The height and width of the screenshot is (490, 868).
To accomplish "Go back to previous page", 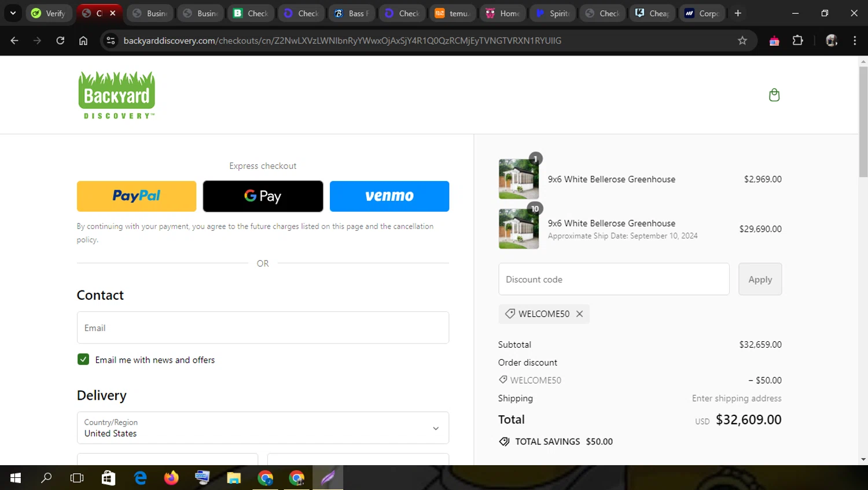I will click(14, 40).
